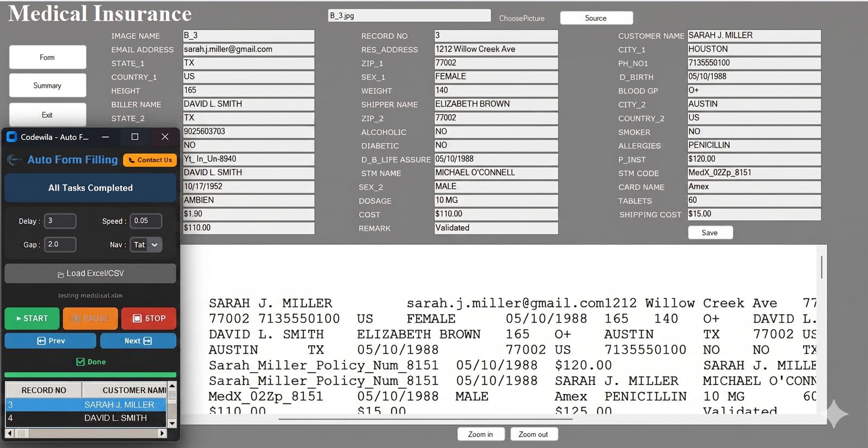Click the P_INST field with $120.00
The image size is (868, 448).
click(754, 159)
